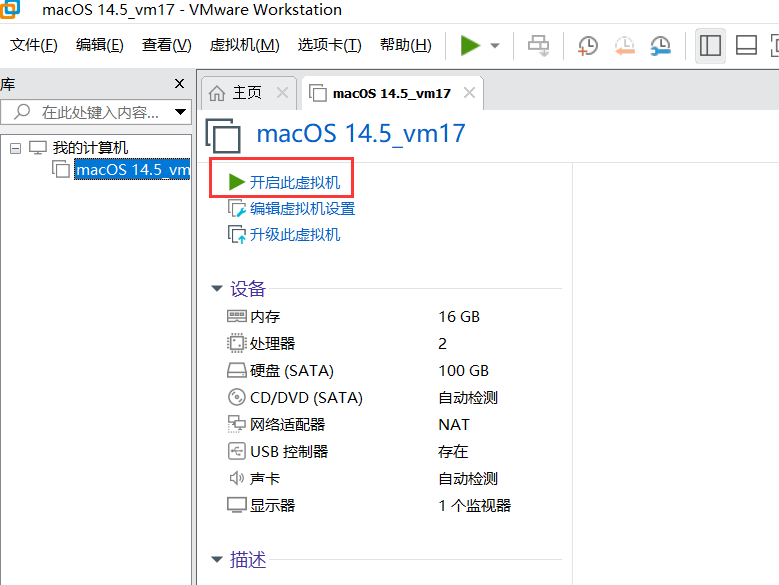Click 开启此虚拟机 to power on
The height and width of the screenshot is (585, 779).
tap(294, 182)
